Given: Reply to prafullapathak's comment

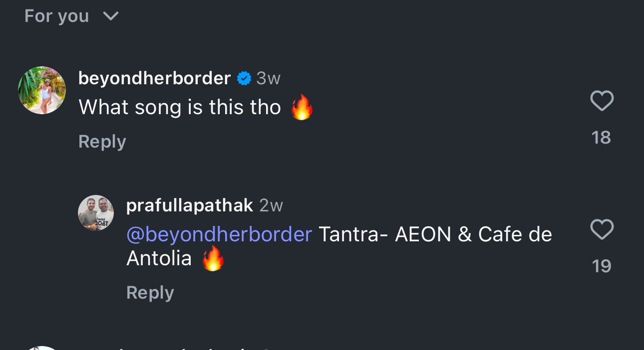Looking at the screenshot, I should (x=150, y=293).
